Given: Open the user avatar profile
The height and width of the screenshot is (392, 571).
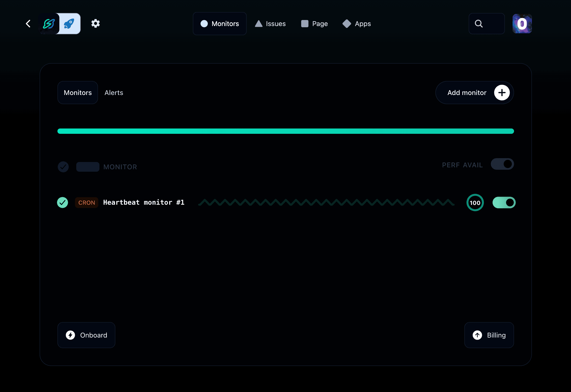Looking at the screenshot, I should [x=522, y=24].
